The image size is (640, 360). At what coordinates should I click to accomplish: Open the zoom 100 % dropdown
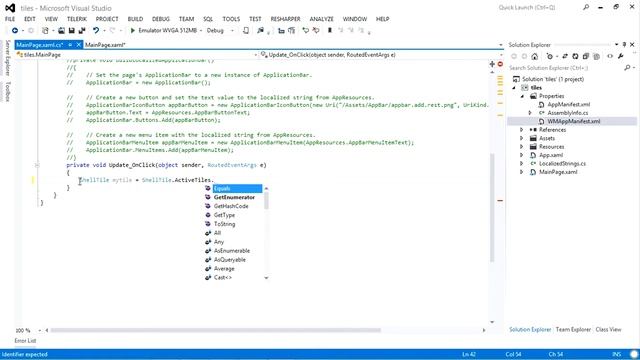(x=40, y=330)
